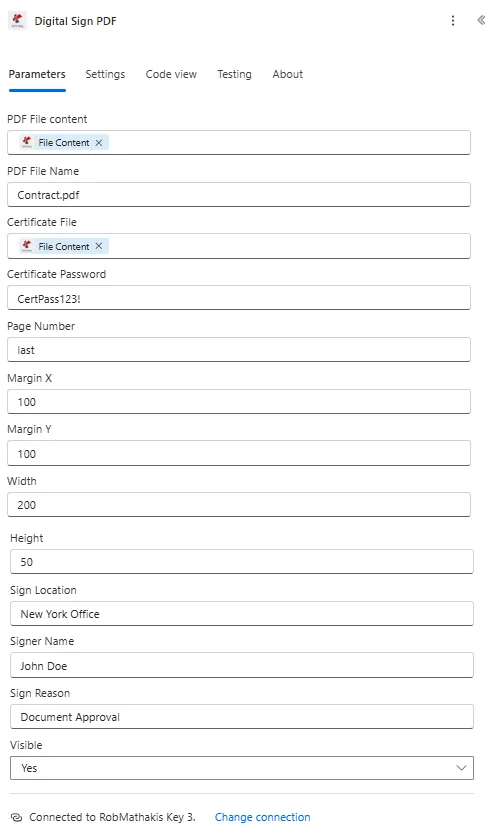This screenshot has width=486, height=836.
Task: Select the Signer Name field with John Doe
Action: [x=241, y=665]
